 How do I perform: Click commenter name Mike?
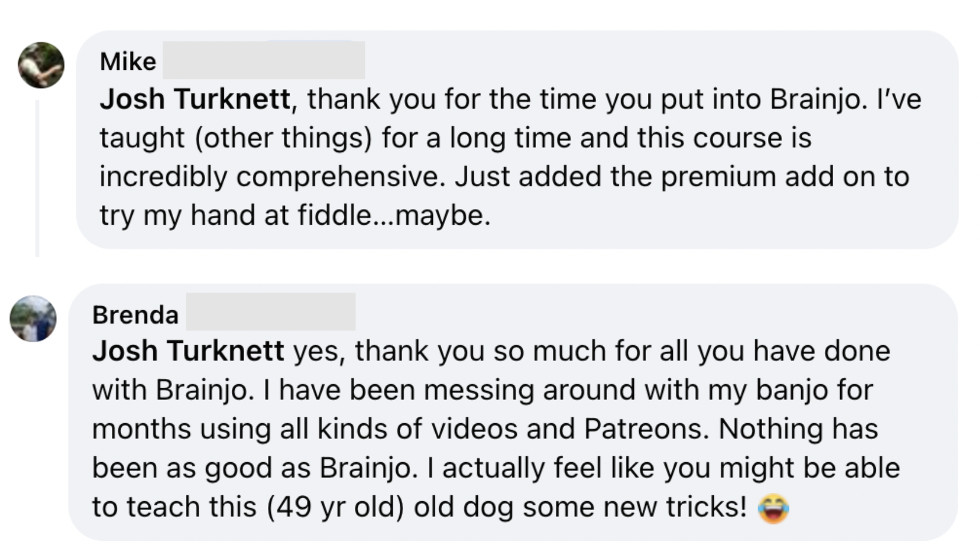128,61
